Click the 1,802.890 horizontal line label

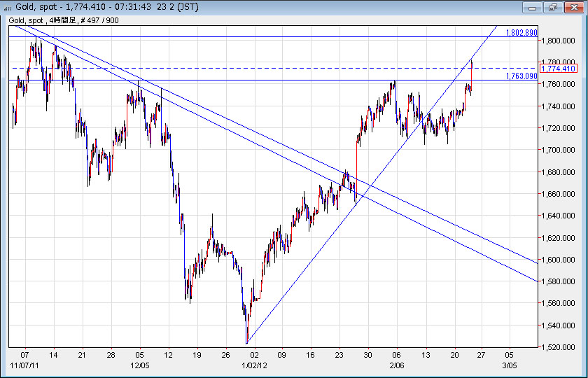click(521, 33)
